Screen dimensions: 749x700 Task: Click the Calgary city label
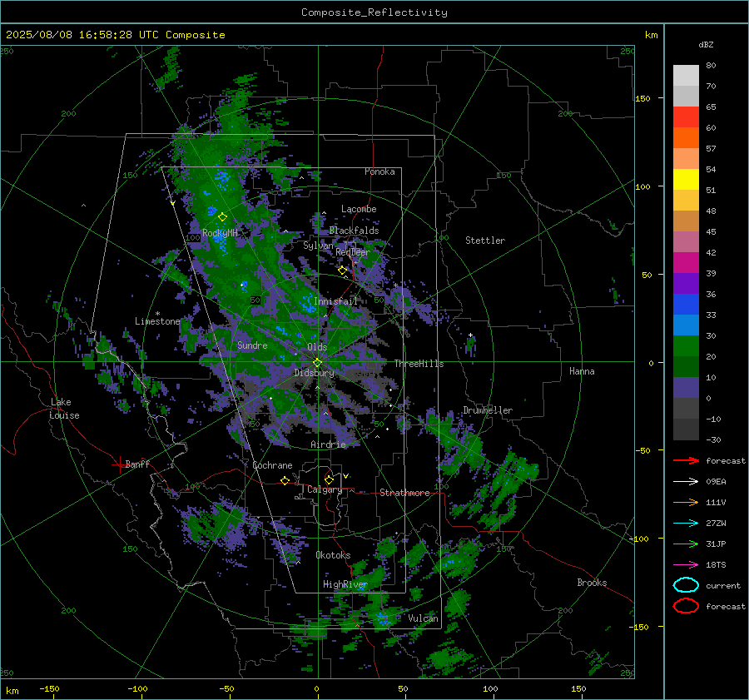point(325,489)
